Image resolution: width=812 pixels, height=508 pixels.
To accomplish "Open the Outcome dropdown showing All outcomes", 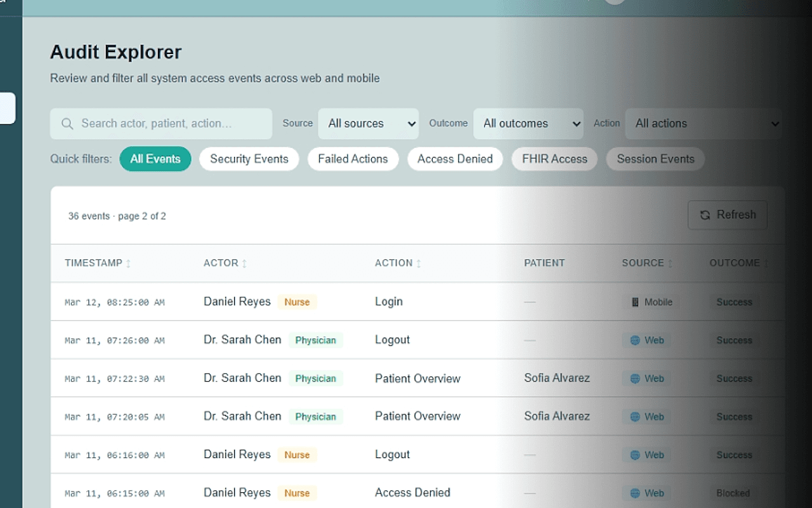I will (x=528, y=124).
